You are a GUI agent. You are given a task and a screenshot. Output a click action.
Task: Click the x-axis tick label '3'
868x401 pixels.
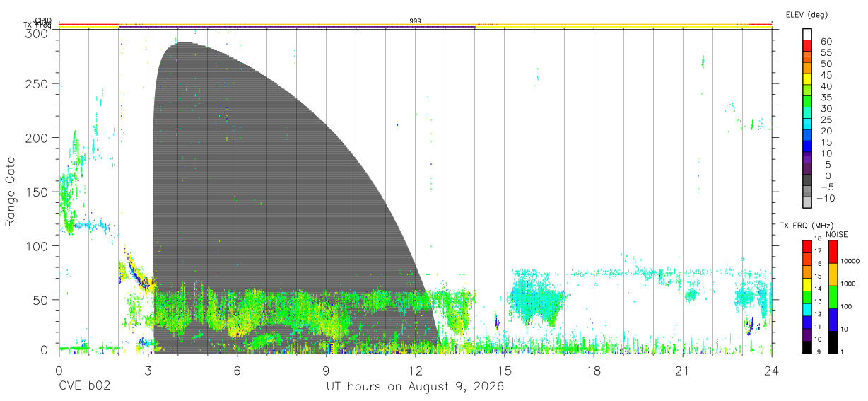(x=148, y=371)
